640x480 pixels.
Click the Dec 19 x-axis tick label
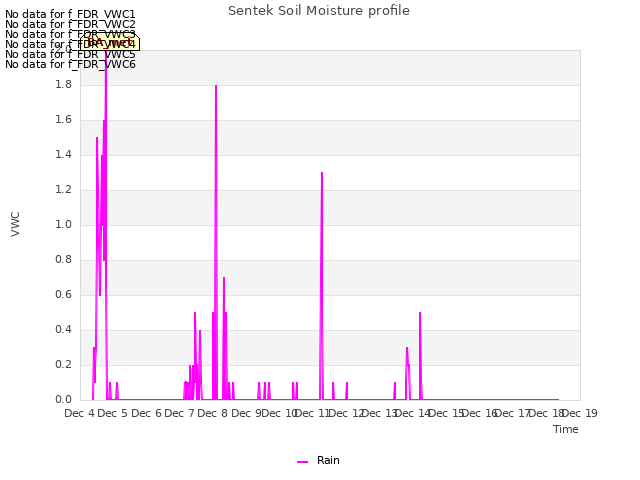580,413
